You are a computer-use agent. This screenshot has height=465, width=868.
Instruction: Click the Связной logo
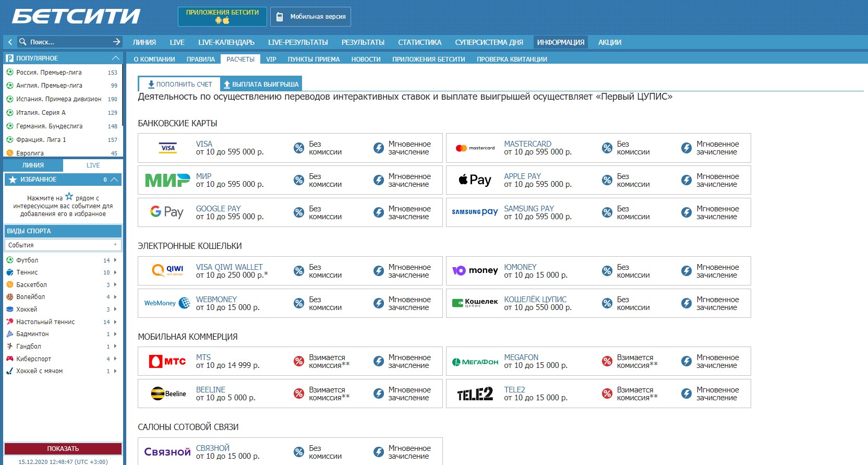pyautogui.click(x=167, y=452)
